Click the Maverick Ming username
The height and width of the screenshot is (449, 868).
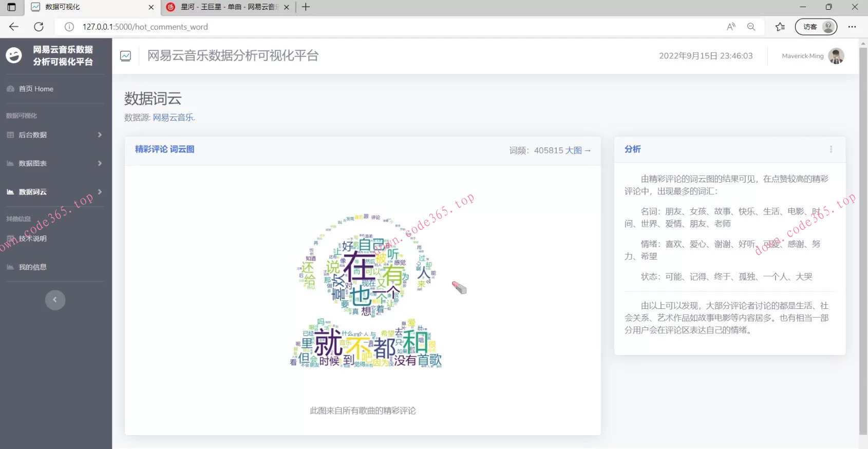coord(802,56)
